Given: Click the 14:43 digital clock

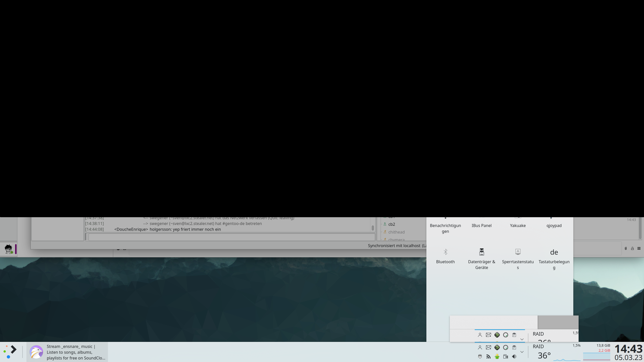Looking at the screenshot, I should [x=628, y=349].
